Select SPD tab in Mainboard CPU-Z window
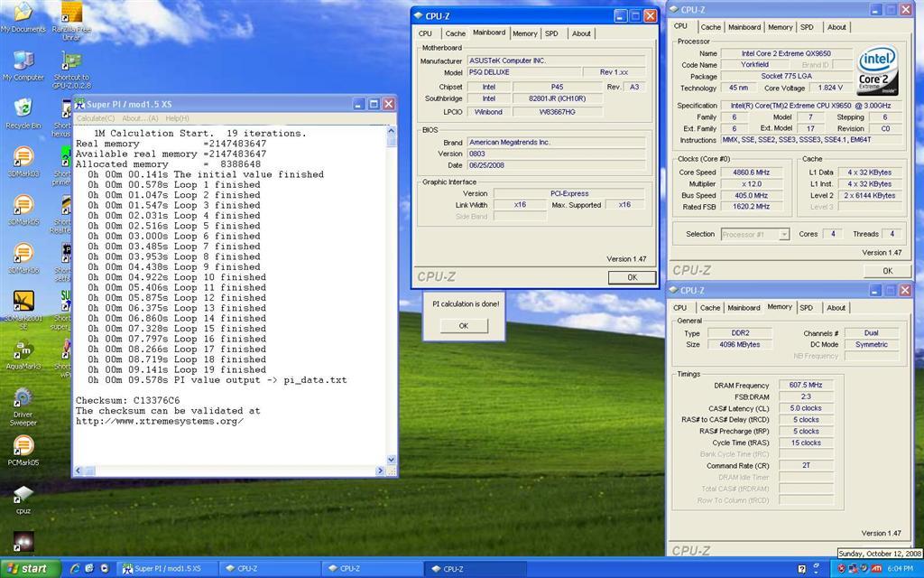The width and height of the screenshot is (924, 578). point(551,33)
